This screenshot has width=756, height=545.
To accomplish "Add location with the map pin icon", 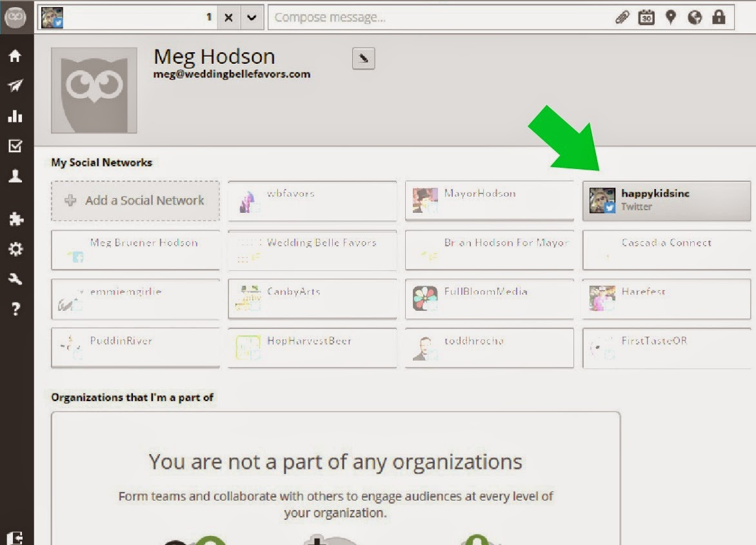I will pyautogui.click(x=670, y=17).
